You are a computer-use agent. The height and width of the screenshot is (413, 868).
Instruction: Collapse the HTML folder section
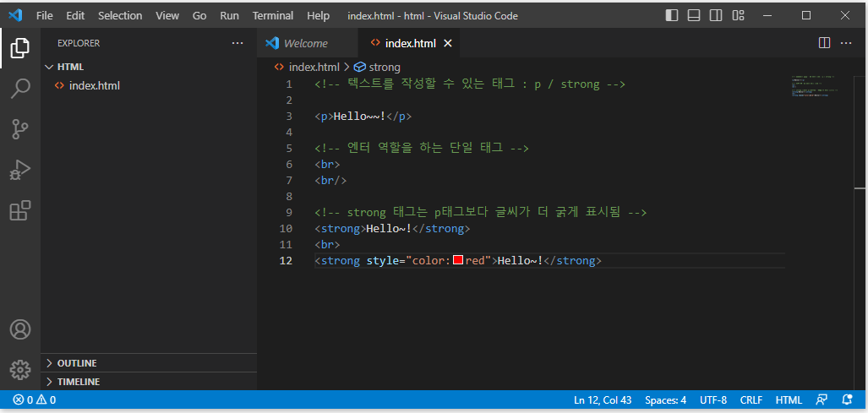(x=149, y=67)
